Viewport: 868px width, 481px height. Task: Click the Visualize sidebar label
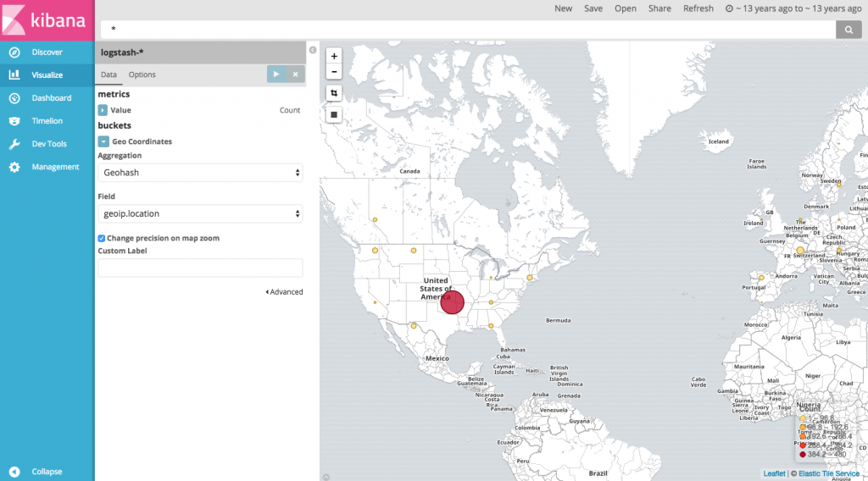tap(47, 75)
